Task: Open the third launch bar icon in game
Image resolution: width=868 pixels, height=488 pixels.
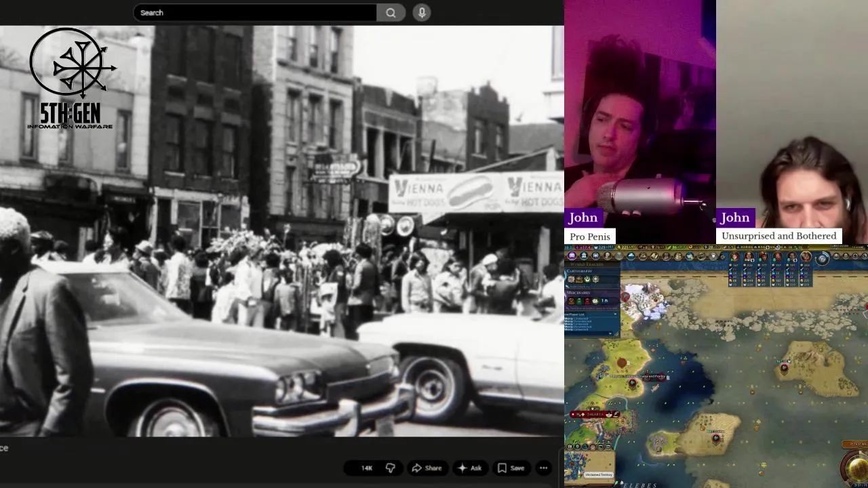Action: pos(595,256)
